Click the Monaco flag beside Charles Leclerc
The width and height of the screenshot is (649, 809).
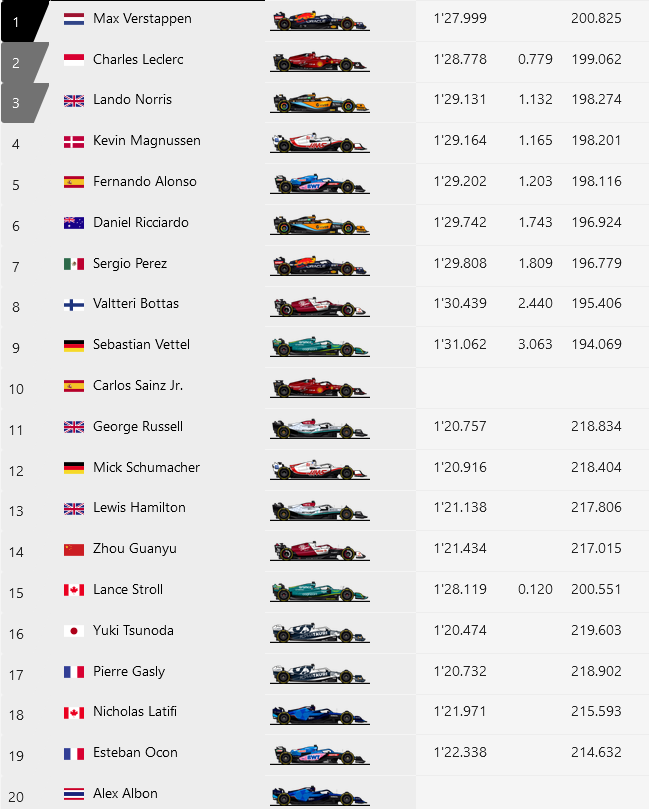click(73, 60)
